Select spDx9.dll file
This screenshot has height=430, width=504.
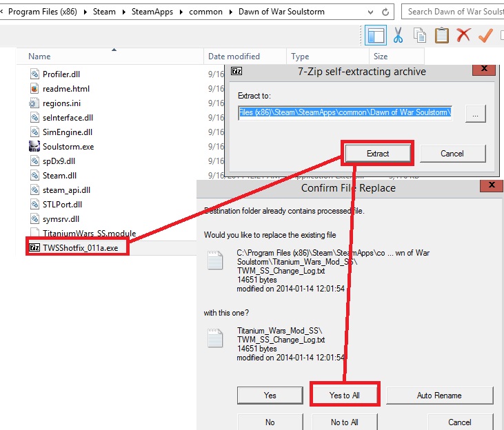click(x=59, y=161)
